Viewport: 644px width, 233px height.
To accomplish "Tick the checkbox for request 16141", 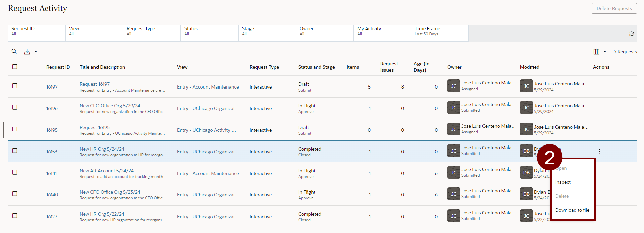I will pyautogui.click(x=15, y=172).
